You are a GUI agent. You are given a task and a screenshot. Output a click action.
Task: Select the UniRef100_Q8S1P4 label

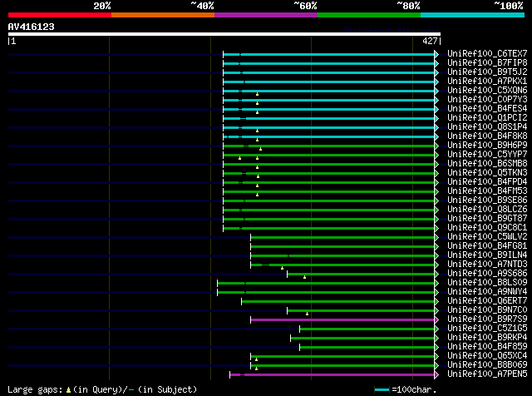click(487, 126)
